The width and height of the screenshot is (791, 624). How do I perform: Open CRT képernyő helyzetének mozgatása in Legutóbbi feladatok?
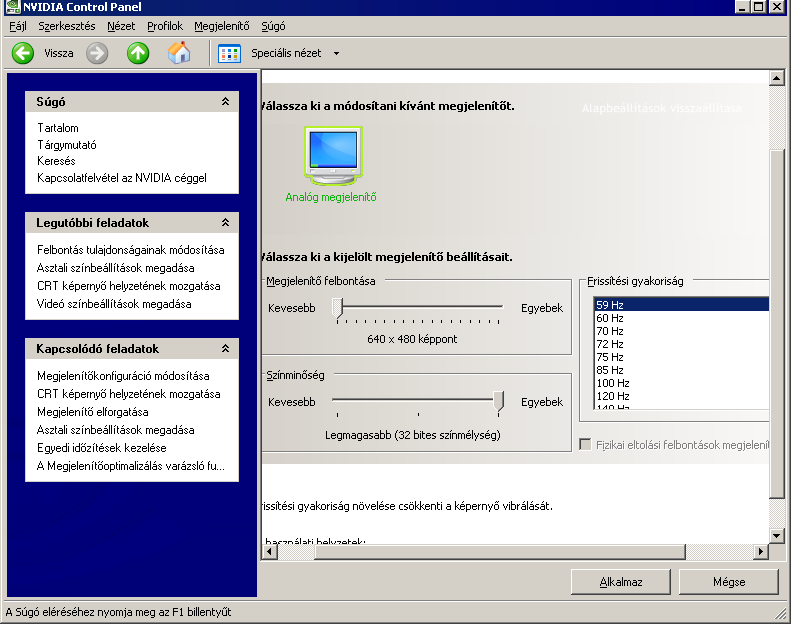[x=129, y=286]
